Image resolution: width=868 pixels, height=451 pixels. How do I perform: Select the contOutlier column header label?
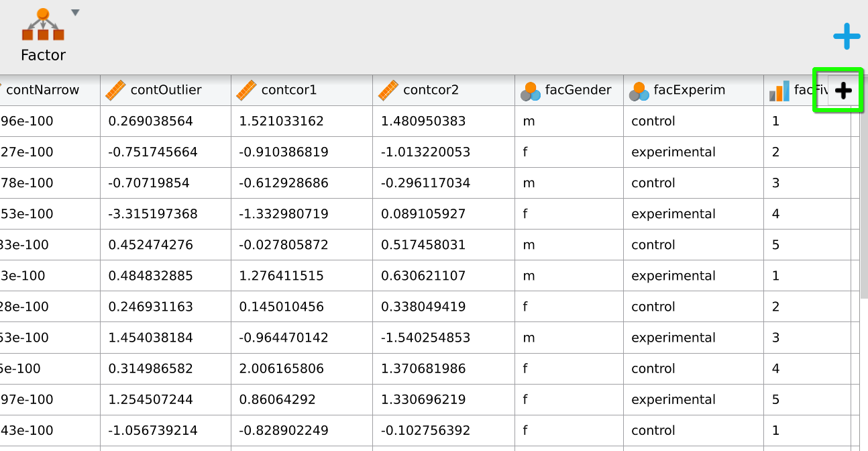(x=166, y=90)
